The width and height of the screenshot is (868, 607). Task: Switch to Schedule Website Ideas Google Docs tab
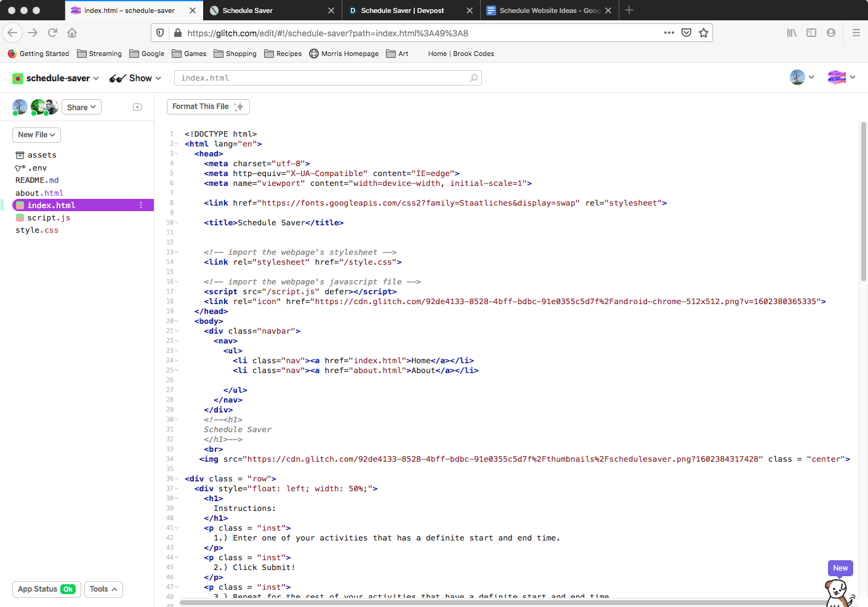[x=549, y=10]
